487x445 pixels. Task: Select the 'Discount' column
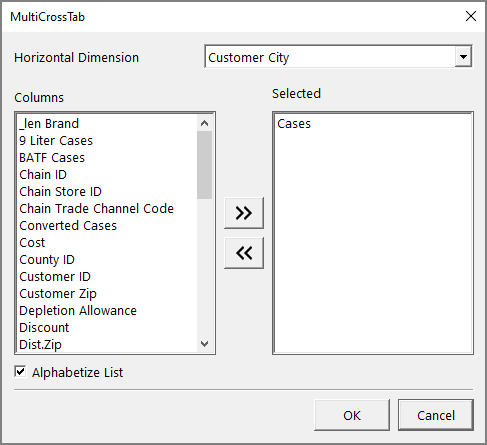pos(107,328)
